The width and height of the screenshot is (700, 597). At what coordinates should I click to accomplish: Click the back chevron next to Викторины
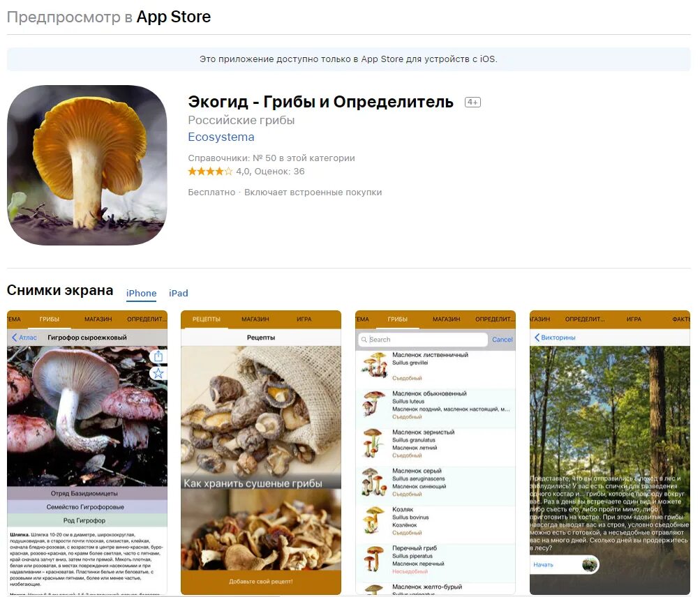click(537, 338)
